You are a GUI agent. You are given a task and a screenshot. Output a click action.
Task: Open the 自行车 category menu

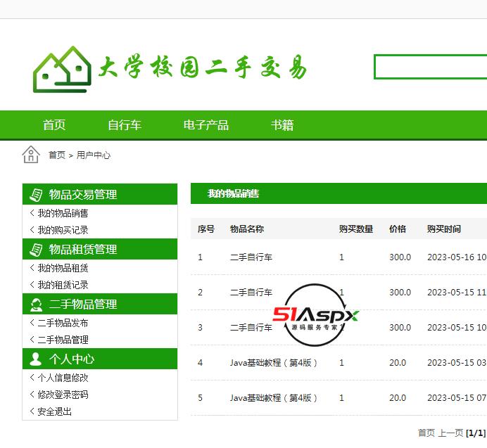125,125
